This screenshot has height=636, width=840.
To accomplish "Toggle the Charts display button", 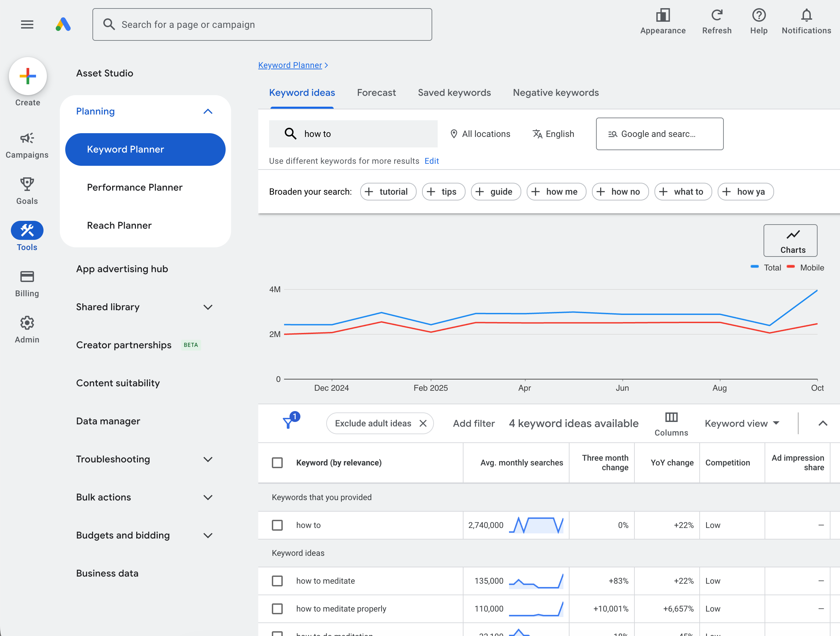I will pyautogui.click(x=790, y=240).
